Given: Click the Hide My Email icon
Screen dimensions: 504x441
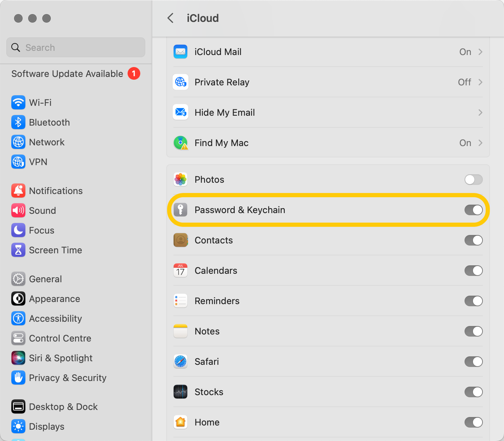Looking at the screenshot, I should tap(180, 113).
